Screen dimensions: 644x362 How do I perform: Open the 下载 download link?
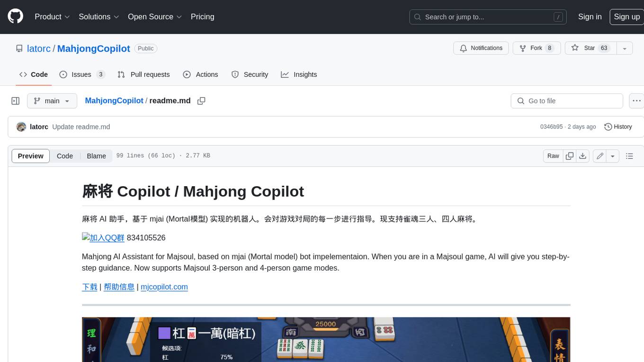89,287
